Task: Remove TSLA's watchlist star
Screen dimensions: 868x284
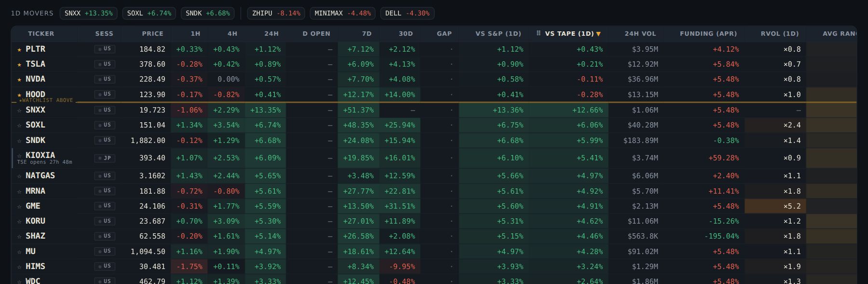Action: pos(19,64)
